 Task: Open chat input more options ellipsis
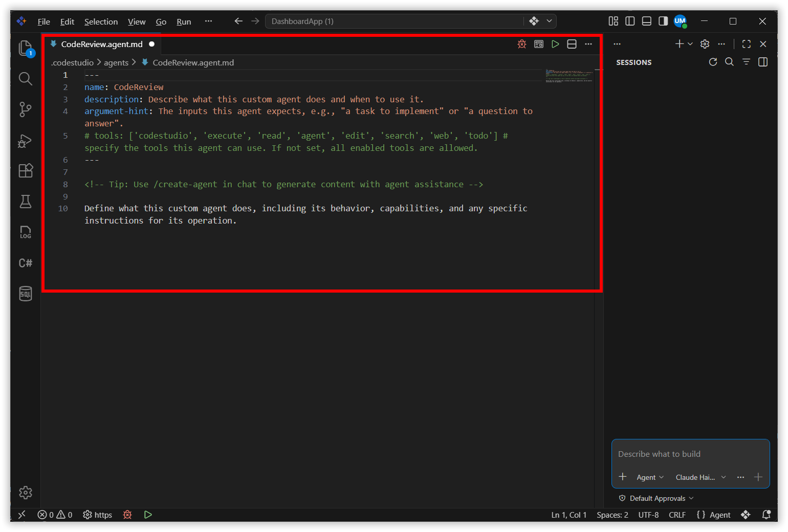(740, 477)
